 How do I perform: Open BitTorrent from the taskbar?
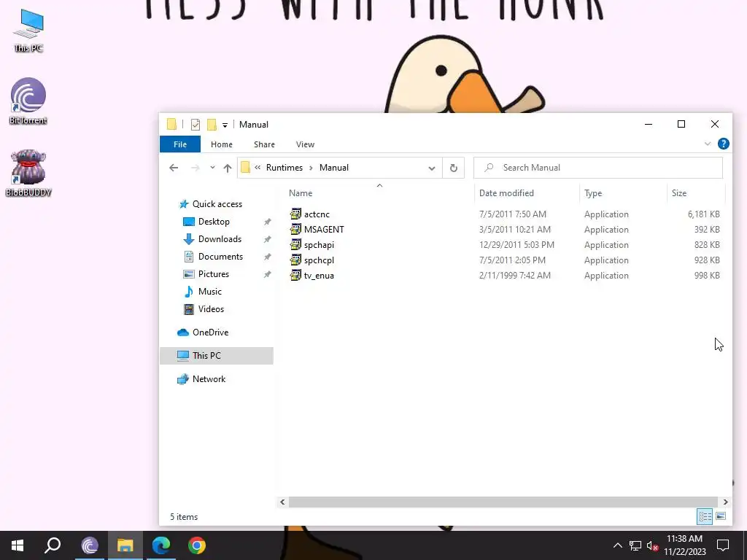click(90, 545)
